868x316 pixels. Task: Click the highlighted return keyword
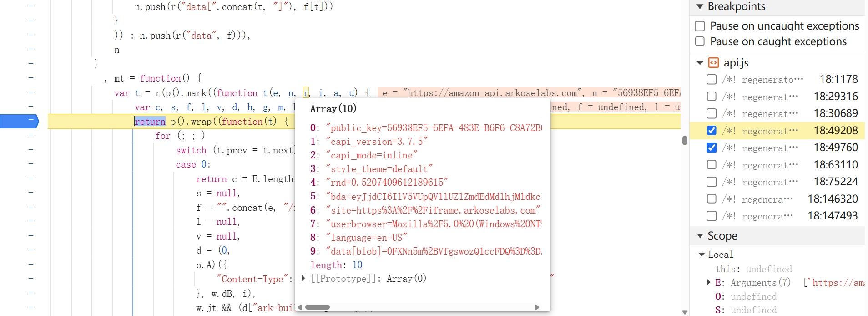[x=150, y=122]
